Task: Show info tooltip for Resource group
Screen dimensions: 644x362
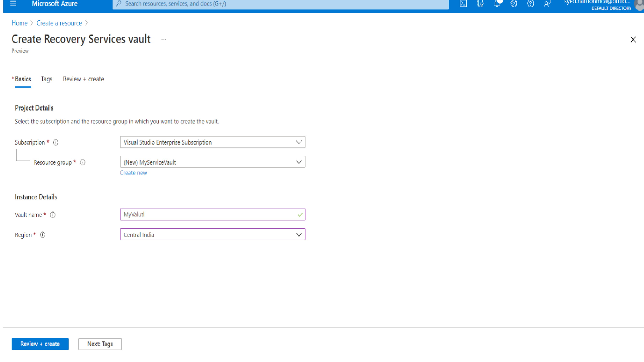Action: click(83, 162)
